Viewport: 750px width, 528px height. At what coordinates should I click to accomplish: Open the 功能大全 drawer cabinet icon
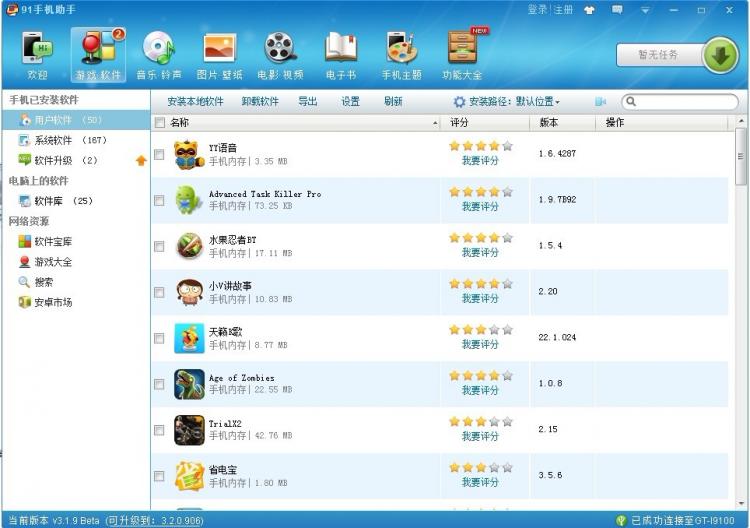click(x=462, y=47)
